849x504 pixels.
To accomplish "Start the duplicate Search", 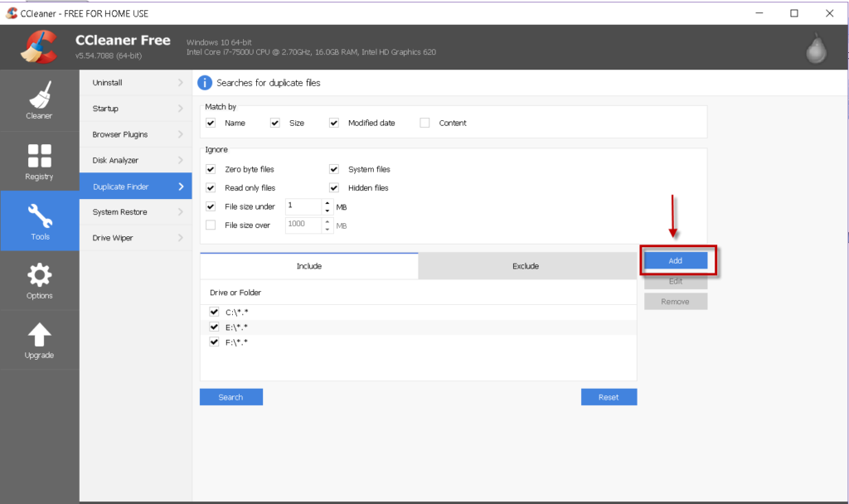I will click(x=231, y=397).
